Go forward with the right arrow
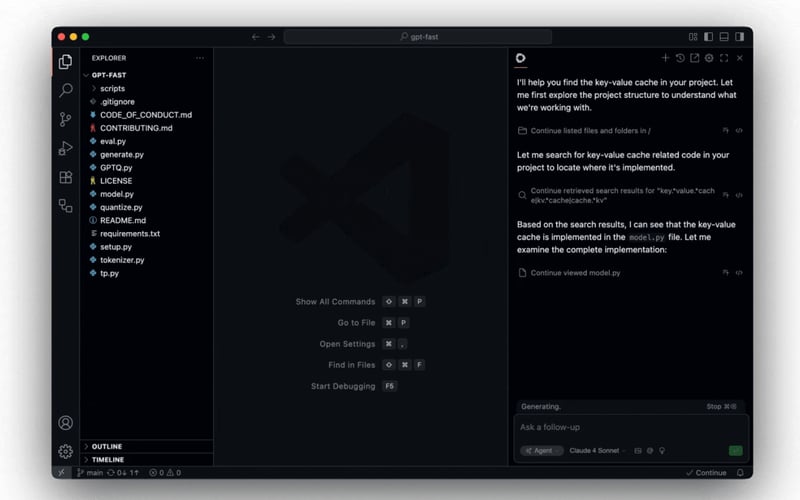This screenshot has height=500, width=800. tap(271, 37)
